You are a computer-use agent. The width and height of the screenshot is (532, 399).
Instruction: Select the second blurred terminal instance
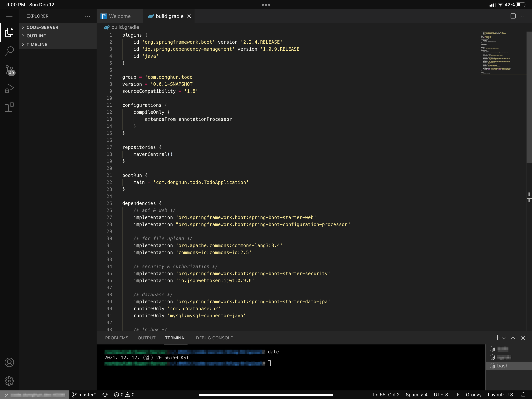pyautogui.click(x=509, y=357)
